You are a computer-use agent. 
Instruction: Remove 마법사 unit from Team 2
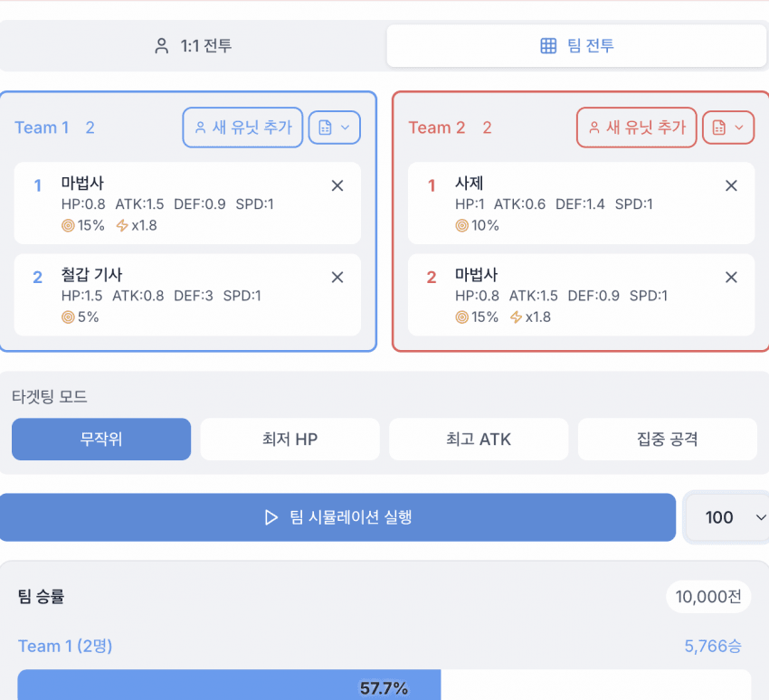tap(731, 277)
